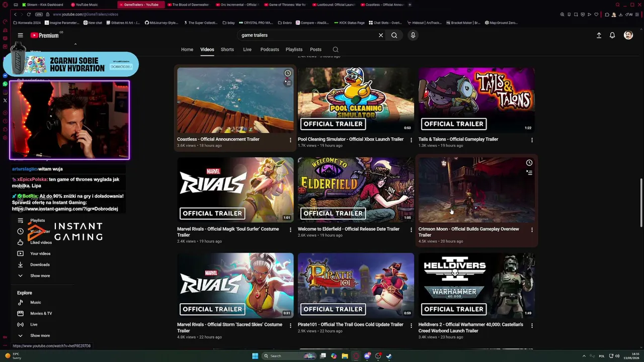
Task: Open more options for Welcome to Elderfield video
Action: click(x=411, y=230)
